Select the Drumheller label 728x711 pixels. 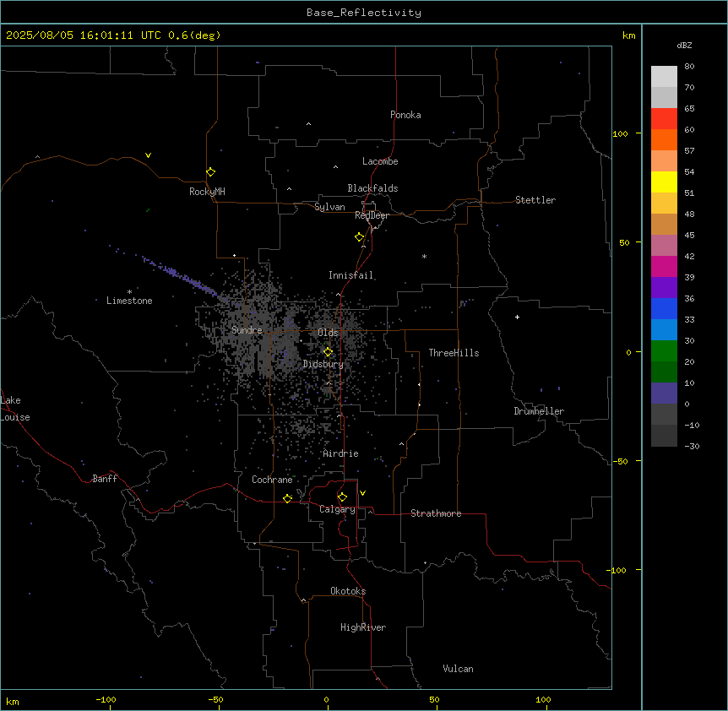[x=539, y=411]
